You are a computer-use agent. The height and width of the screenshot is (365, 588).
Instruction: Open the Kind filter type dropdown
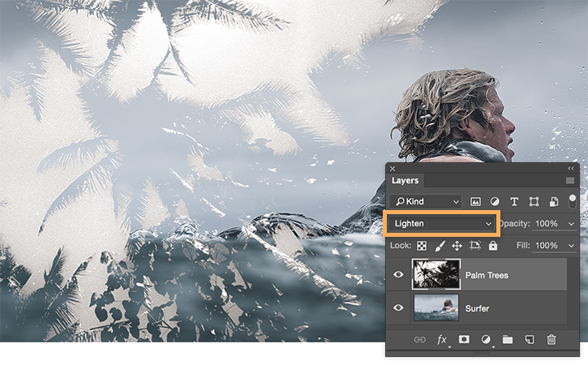pos(425,201)
